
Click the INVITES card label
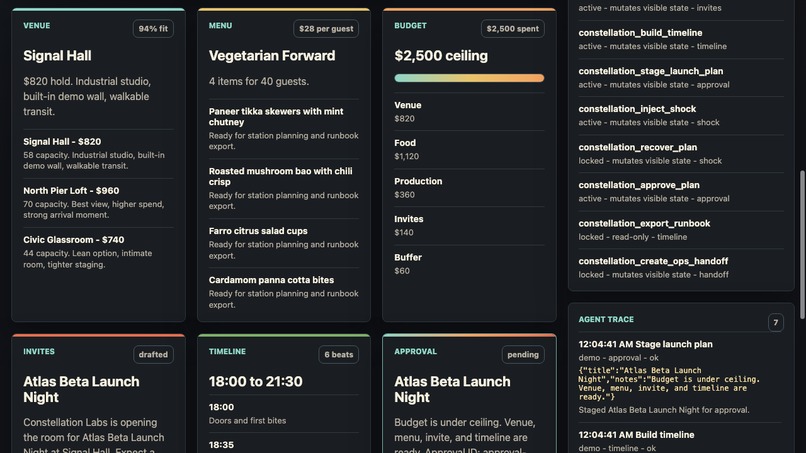[x=39, y=352]
